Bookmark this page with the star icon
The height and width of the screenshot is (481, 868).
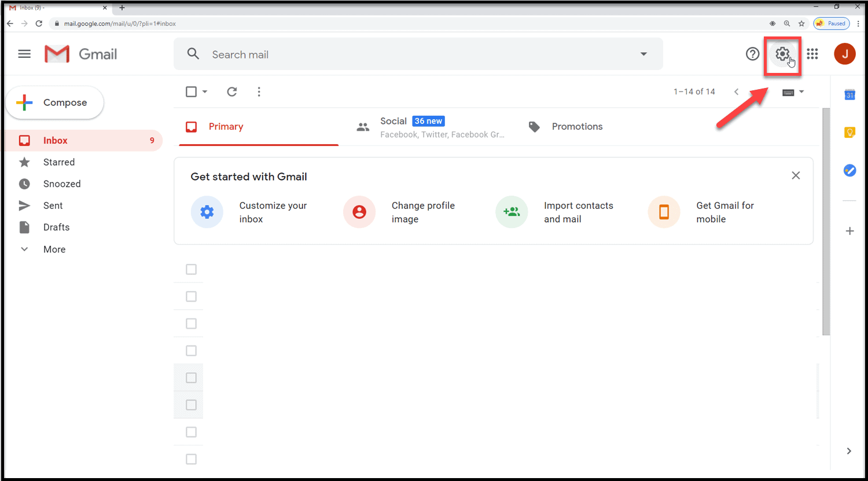[801, 24]
